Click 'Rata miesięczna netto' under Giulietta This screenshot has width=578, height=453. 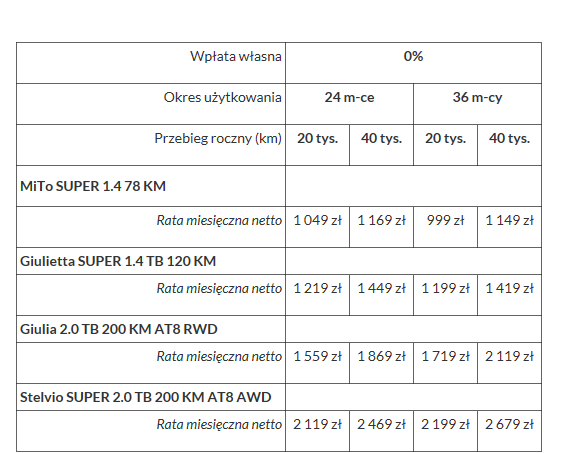click(x=219, y=289)
